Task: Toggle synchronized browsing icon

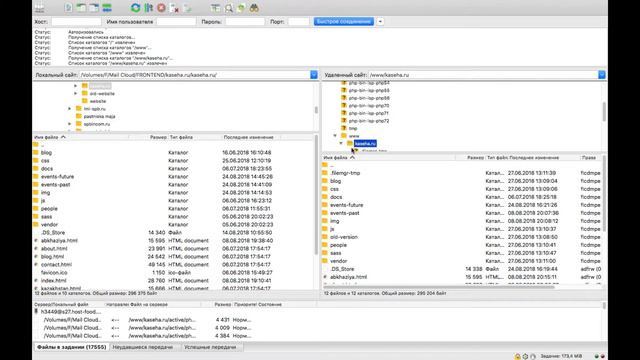Action: click(241, 8)
